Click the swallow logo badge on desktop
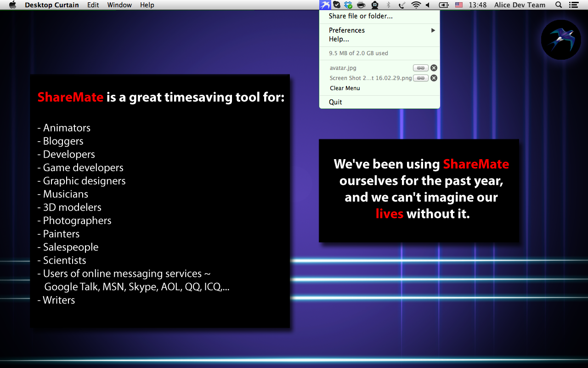This screenshot has width=588, height=368. [x=561, y=40]
